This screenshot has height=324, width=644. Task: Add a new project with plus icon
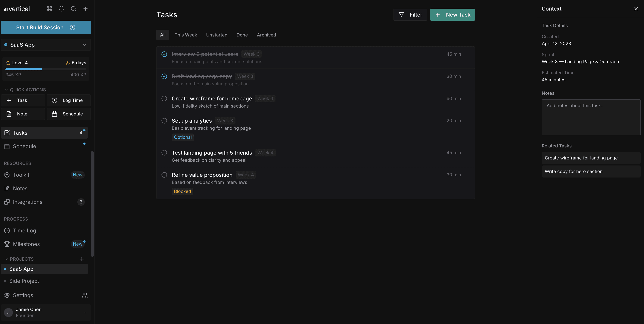point(82,259)
